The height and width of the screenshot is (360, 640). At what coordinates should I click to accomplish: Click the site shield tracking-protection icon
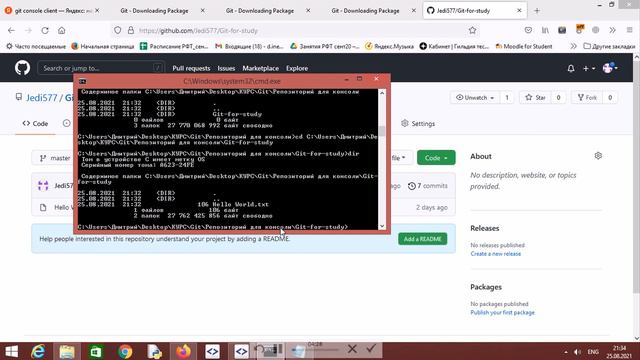(x=118, y=30)
